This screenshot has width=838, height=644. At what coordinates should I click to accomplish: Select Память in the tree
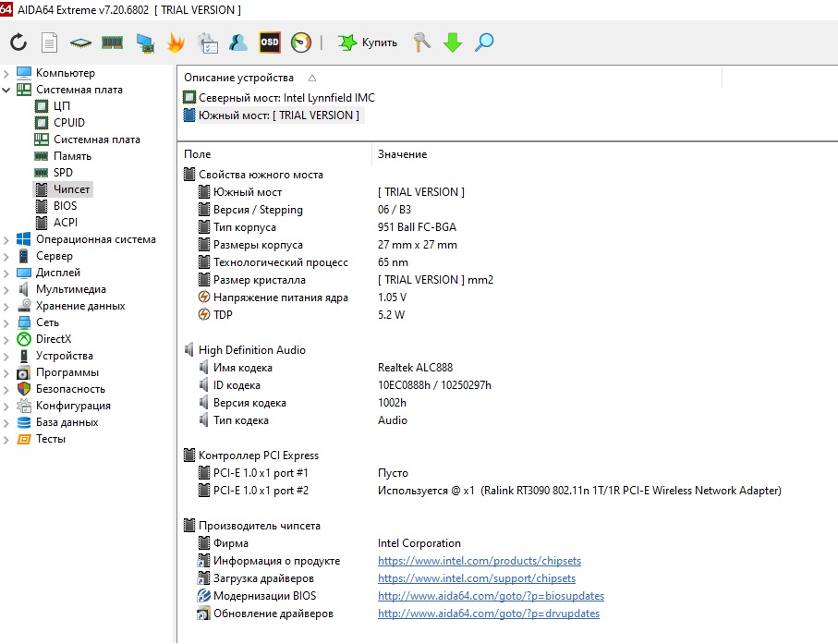pyautogui.click(x=72, y=156)
